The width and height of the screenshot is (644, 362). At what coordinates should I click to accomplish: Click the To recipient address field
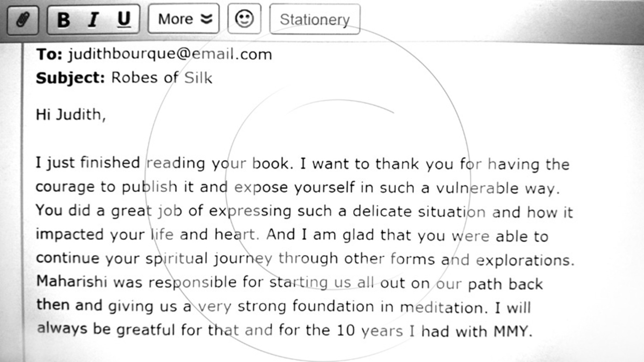170,54
